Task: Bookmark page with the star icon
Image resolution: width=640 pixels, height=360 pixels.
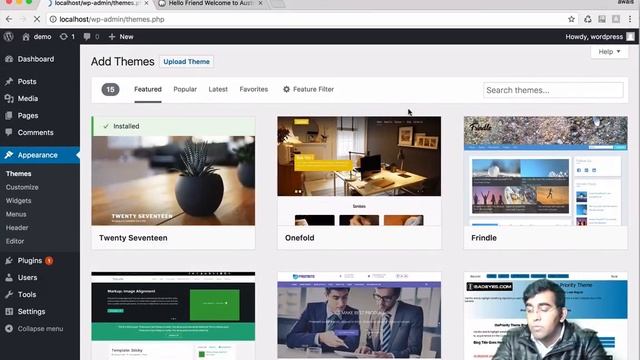Action: 571,19
